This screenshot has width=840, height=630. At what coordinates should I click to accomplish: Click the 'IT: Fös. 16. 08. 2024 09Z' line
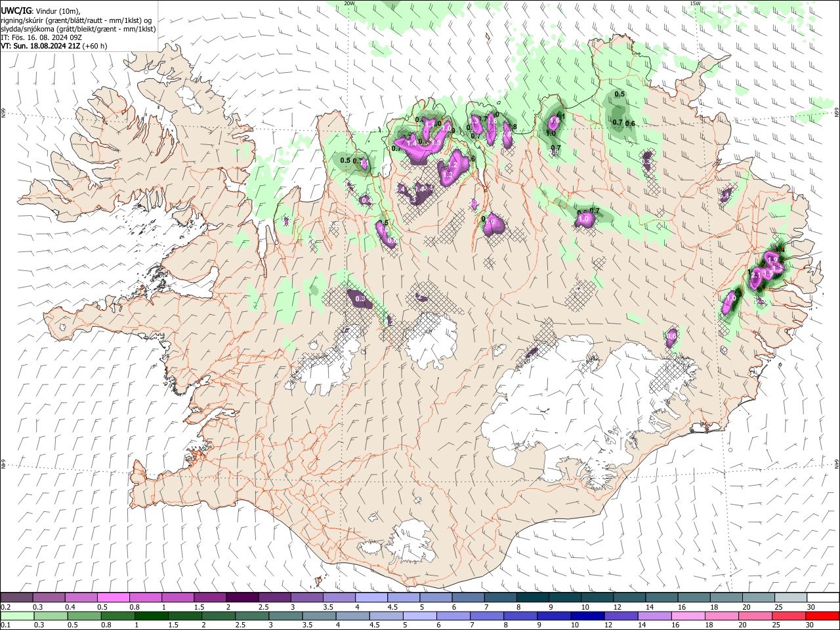(41, 37)
